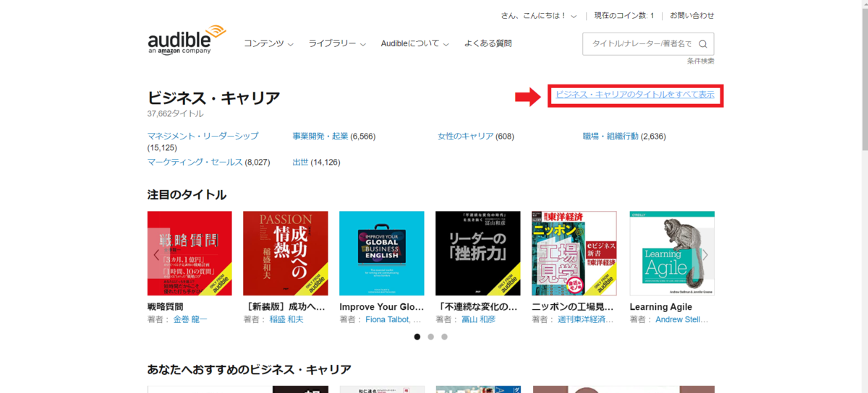Click the 注目のタイトル heading

[x=187, y=194]
